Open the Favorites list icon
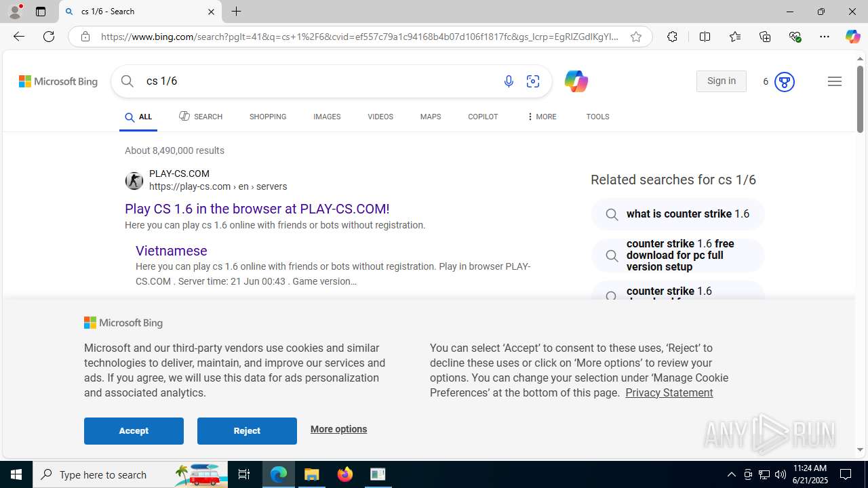868x488 pixels. coord(735,37)
